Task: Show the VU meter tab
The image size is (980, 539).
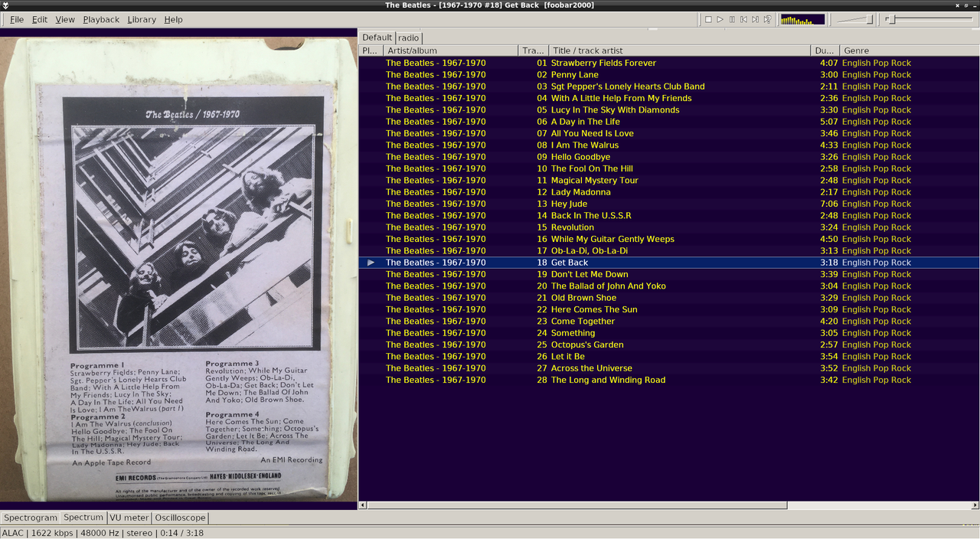Action: point(129,518)
